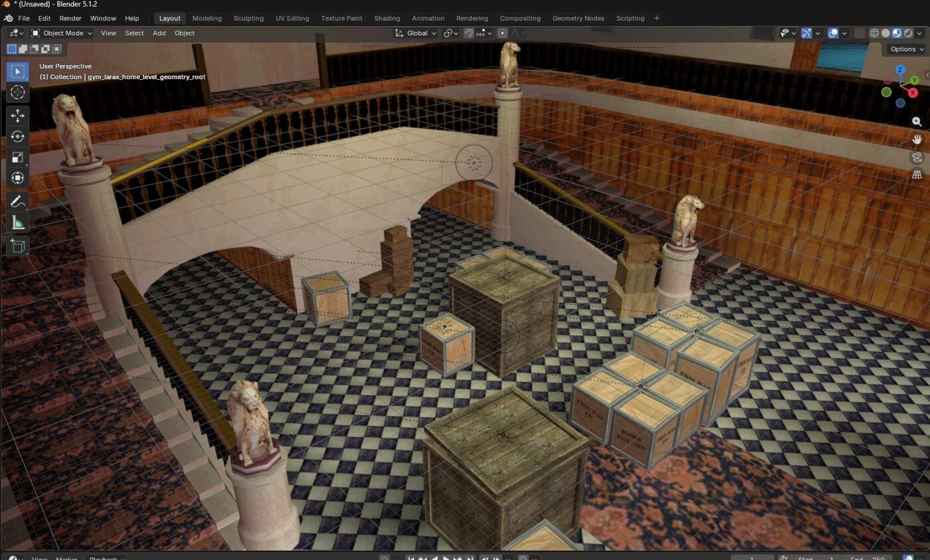Image resolution: width=930 pixels, height=560 pixels.
Task: Open the pivot point dropdown
Action: [451, 33]
